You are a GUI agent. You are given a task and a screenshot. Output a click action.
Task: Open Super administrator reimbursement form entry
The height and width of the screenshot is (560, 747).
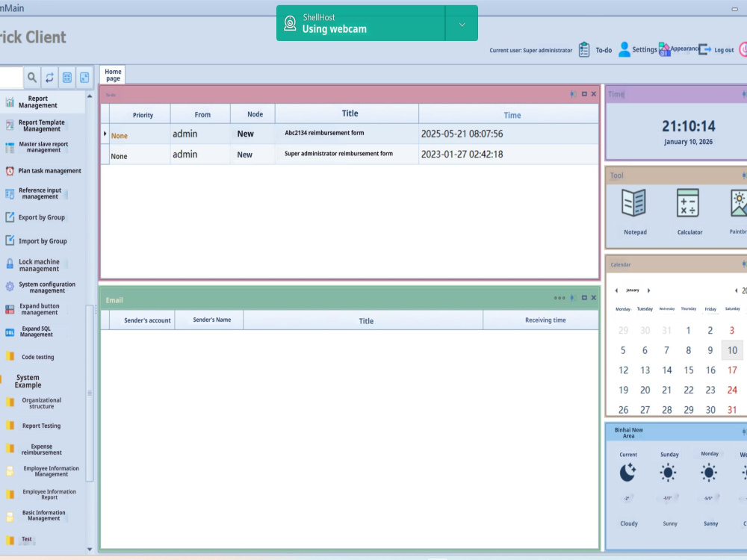coord(338,154)
